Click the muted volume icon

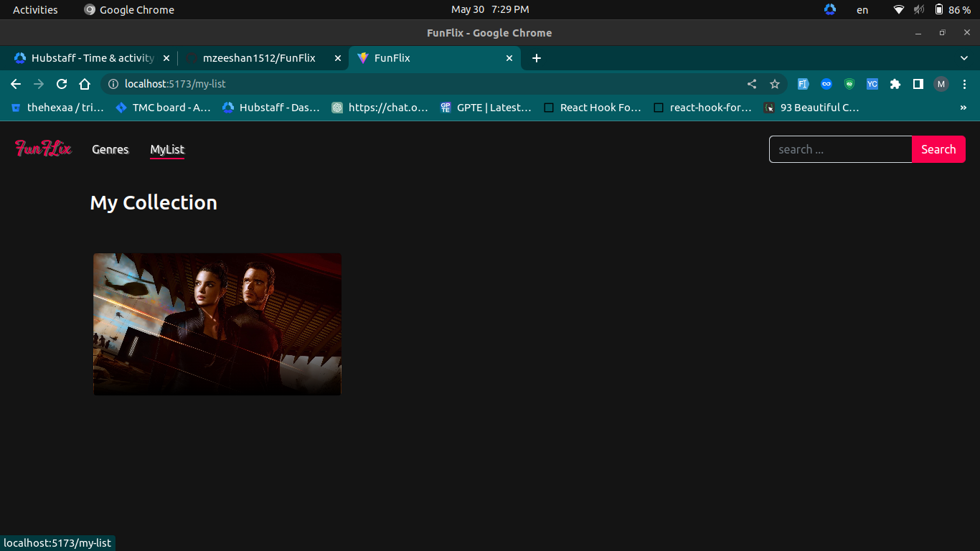coord(919,9)
